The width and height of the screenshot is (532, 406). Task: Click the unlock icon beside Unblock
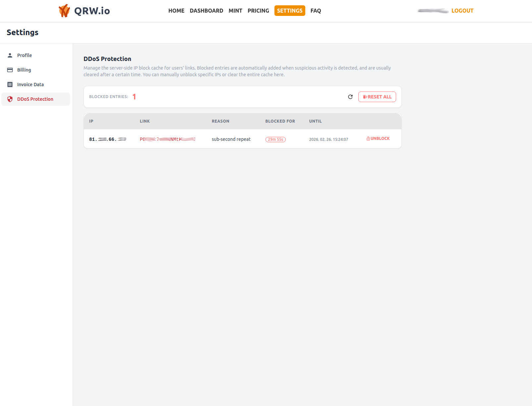point(368,139)
